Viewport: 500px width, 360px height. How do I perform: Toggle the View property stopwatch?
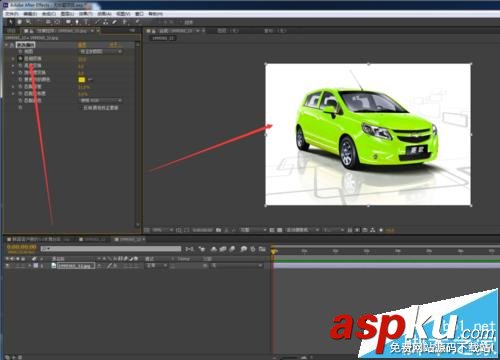click(x=20, y=52)
